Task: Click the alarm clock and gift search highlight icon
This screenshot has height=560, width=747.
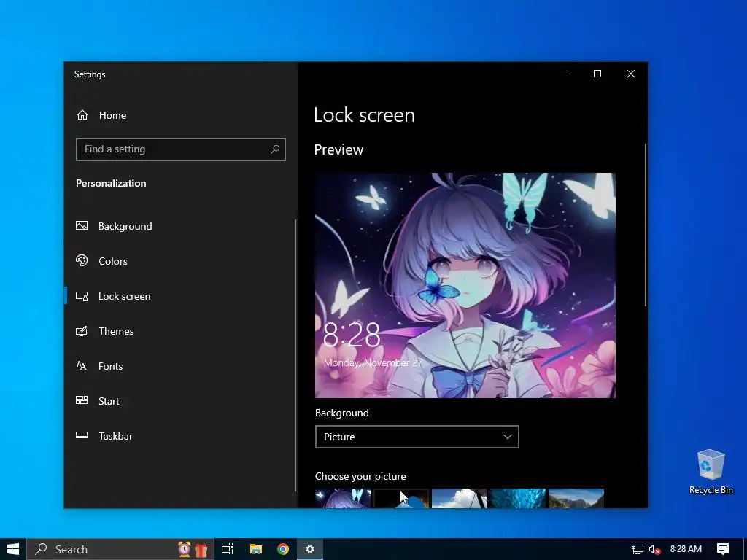Action: coord(193,549)
